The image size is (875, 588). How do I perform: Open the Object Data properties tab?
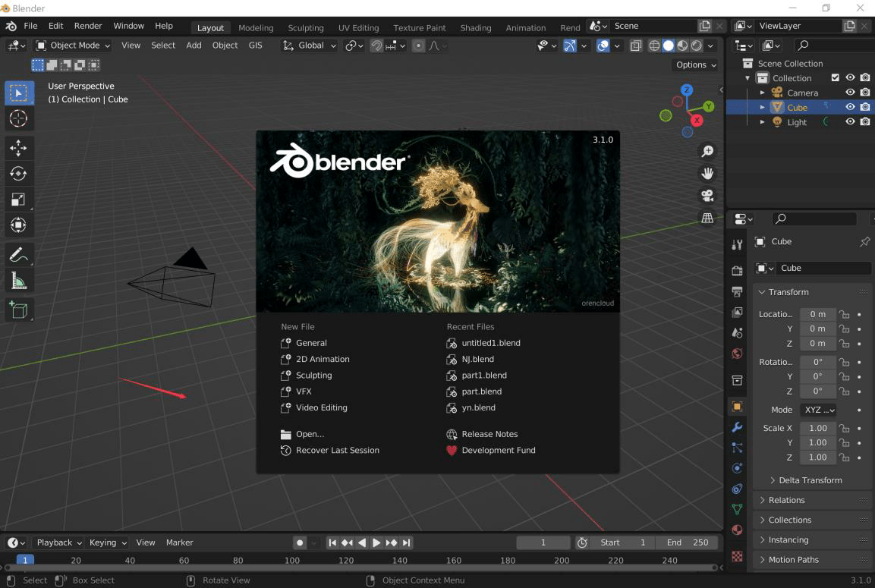click(x=737, y=509)
